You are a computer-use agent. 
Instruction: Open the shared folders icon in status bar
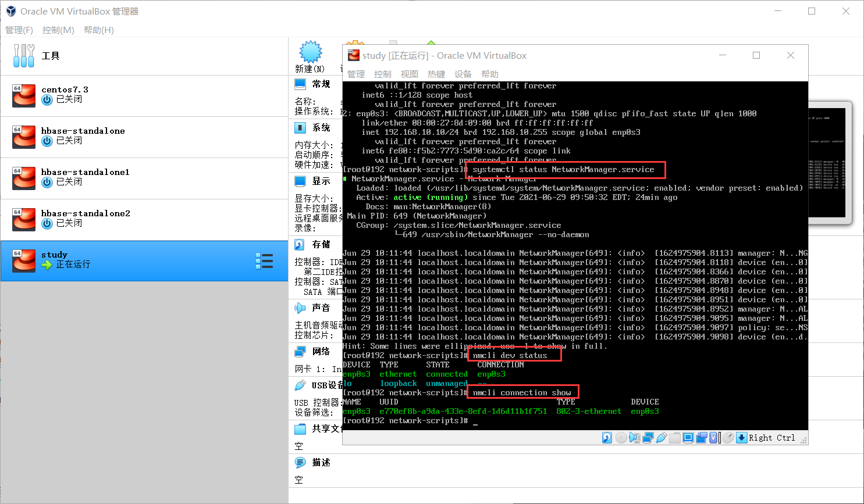point(675,438)
